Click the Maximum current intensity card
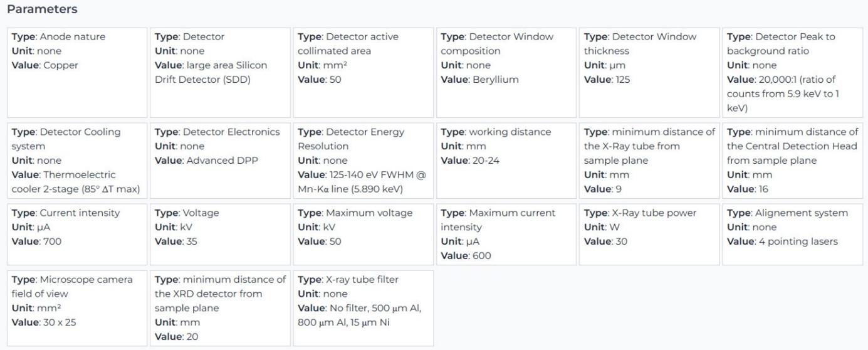The height and width of the screenshot is (350, 868). click(506, 234)
